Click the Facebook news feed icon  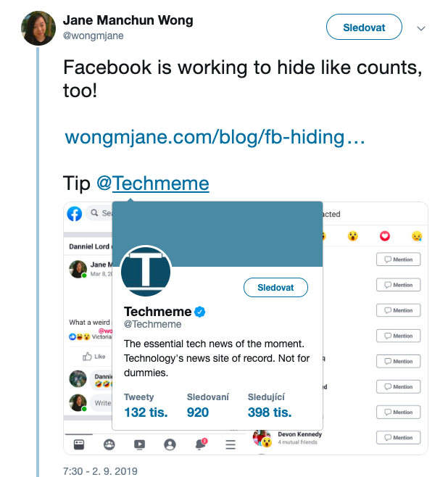click(x=78, y=444)
